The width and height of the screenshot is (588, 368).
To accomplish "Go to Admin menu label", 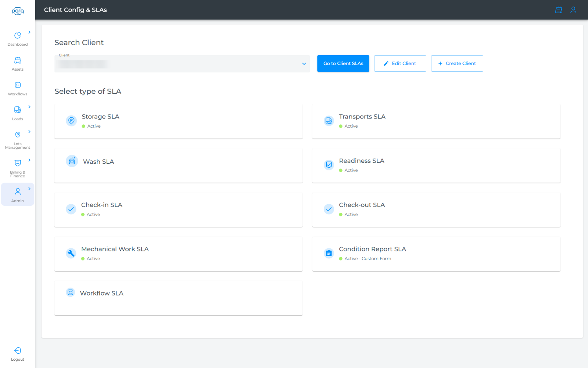I will tap(18, 201).
